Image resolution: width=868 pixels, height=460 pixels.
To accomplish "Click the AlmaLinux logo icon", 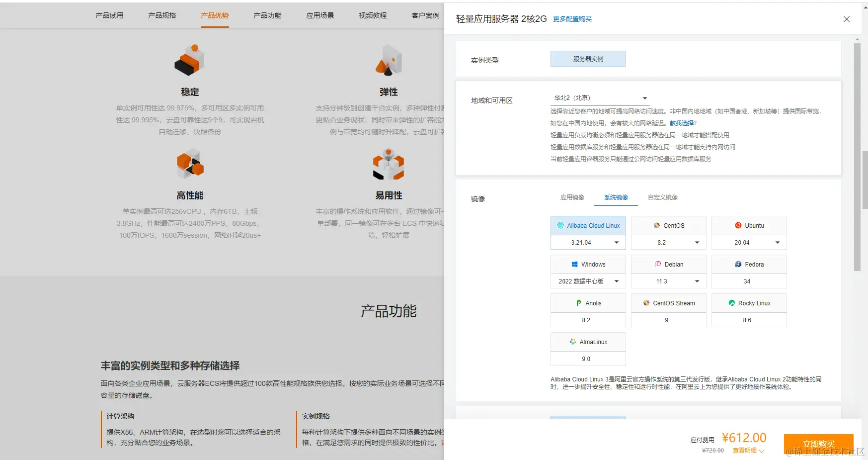I will pyautogui.click(x=573, y=342).
